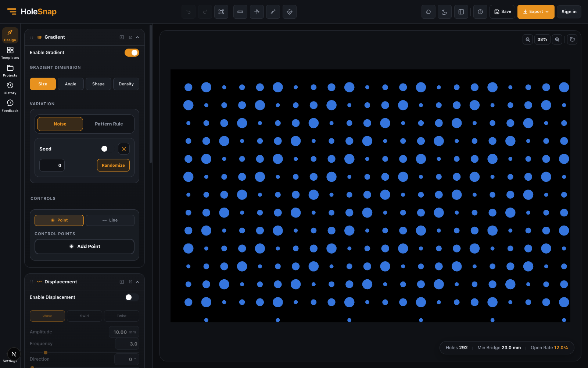Open History from the sidebar

[x=10, y=88]
